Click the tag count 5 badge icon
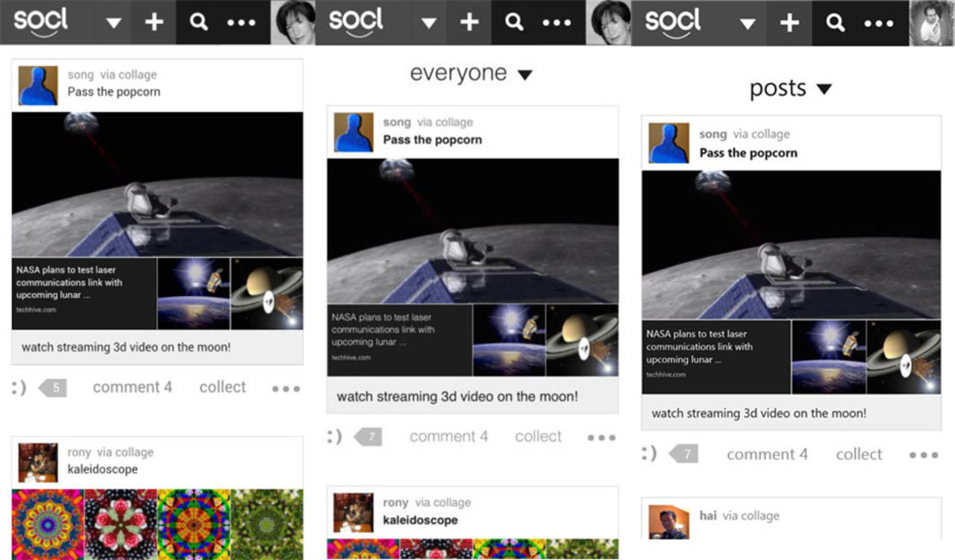This screenshot has width=955, height=560. click(53, 388)
